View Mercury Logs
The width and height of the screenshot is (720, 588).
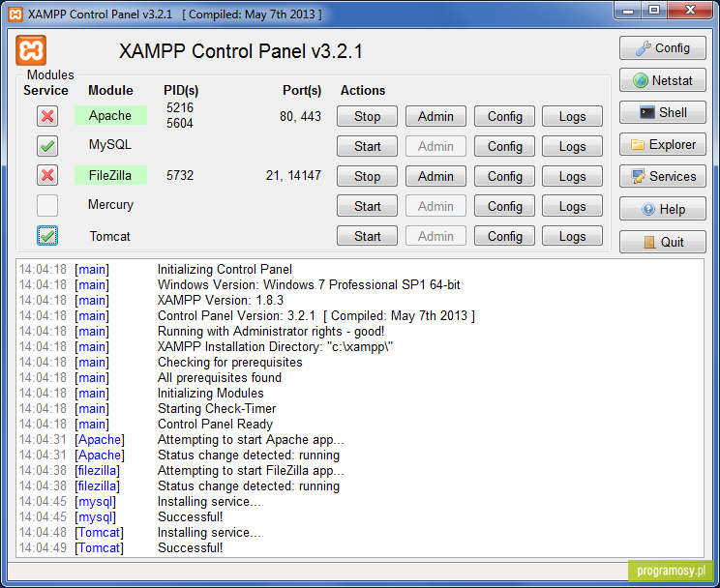572,206
